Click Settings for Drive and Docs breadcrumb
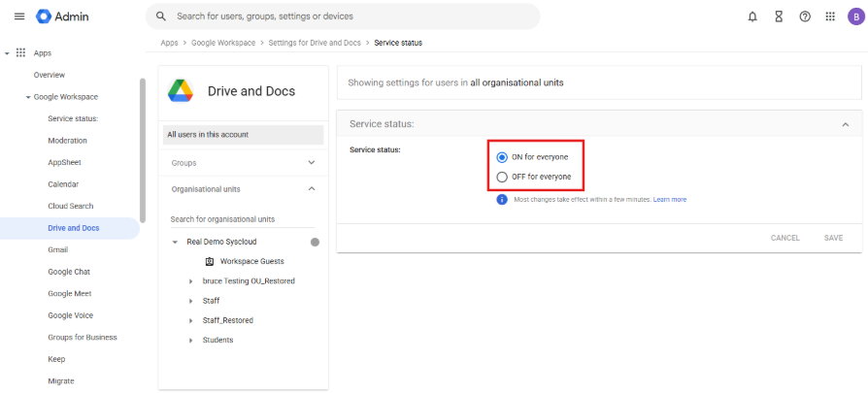 (315, 43)
